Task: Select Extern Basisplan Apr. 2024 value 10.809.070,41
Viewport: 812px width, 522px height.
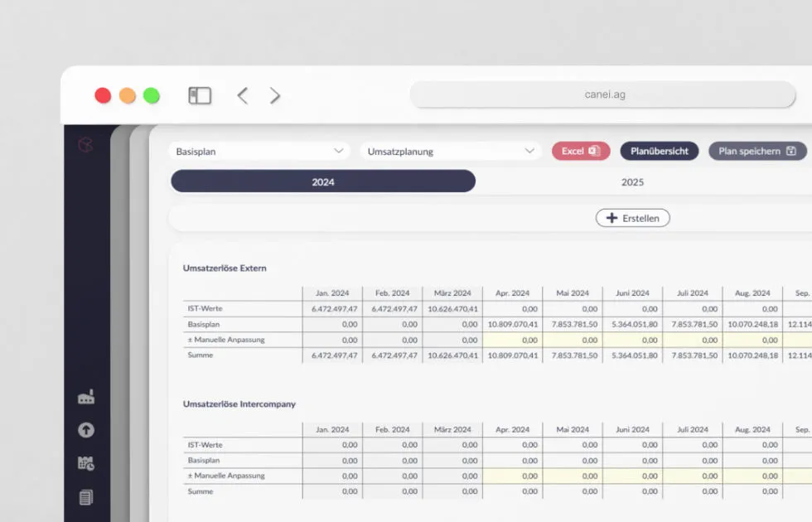Action: [x=513, y=324]
